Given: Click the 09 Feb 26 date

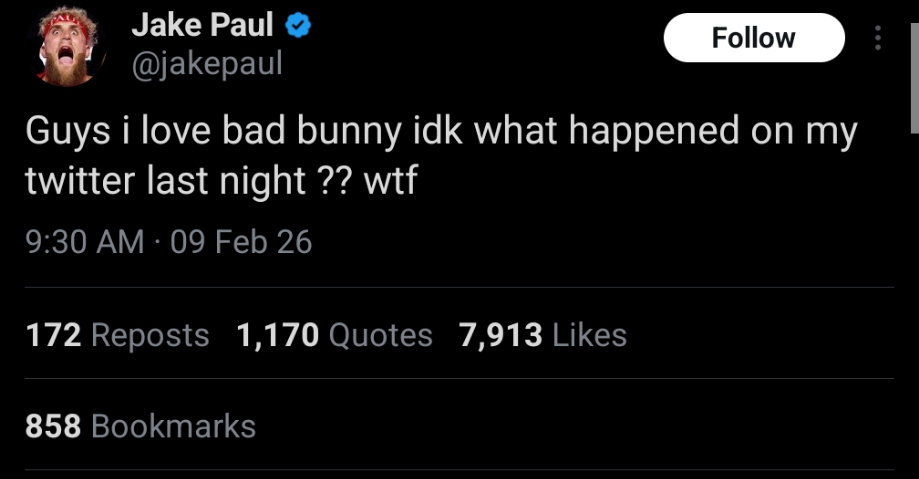Looking at the screenshot, I should click(x=241, y=241).
